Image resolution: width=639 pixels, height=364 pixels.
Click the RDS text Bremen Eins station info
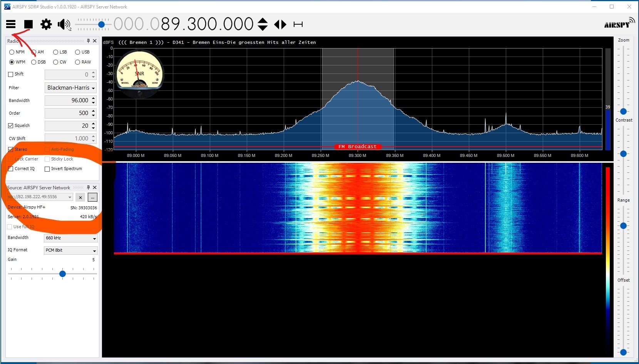point(217,42)
